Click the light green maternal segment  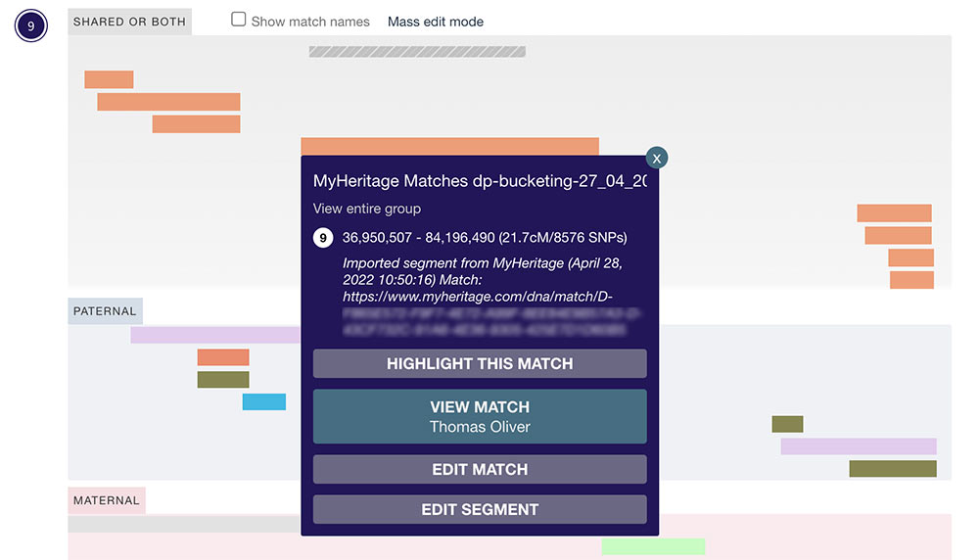653,546
